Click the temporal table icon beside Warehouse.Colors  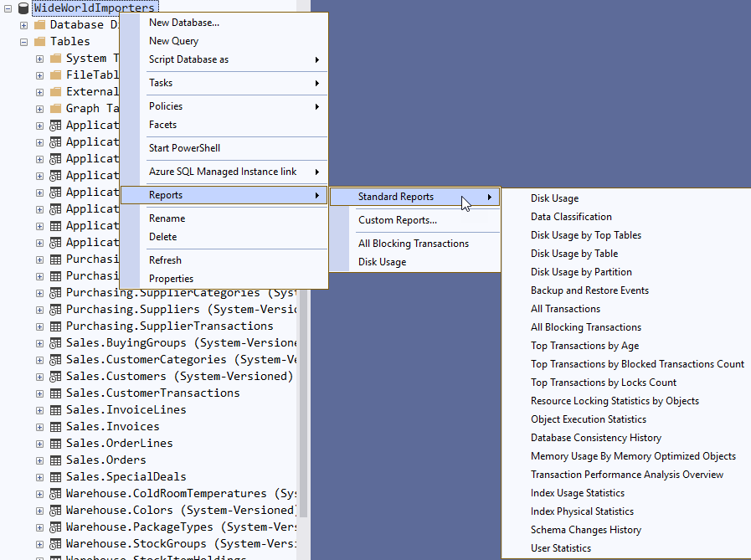coord(55,511)
